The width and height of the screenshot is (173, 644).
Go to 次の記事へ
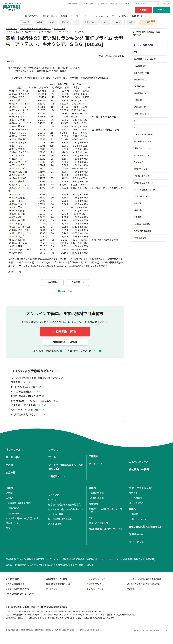78,282
